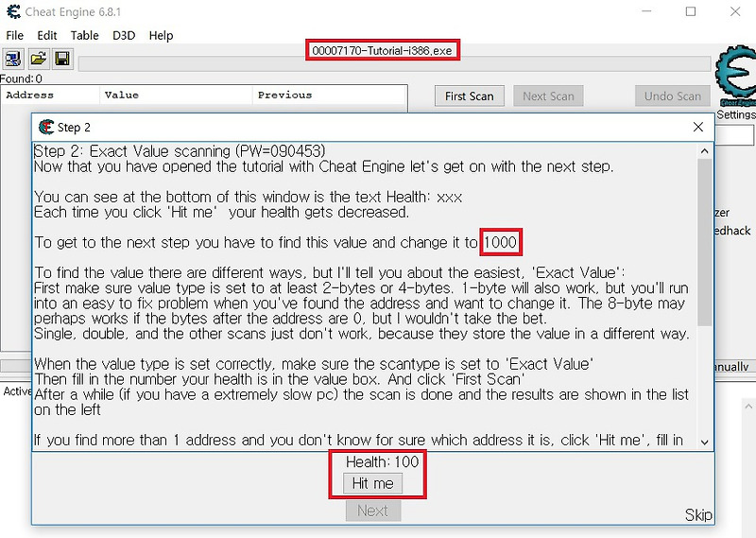Open the process list (computer icon)
The image size is (756, 538).
click(13, 59)
